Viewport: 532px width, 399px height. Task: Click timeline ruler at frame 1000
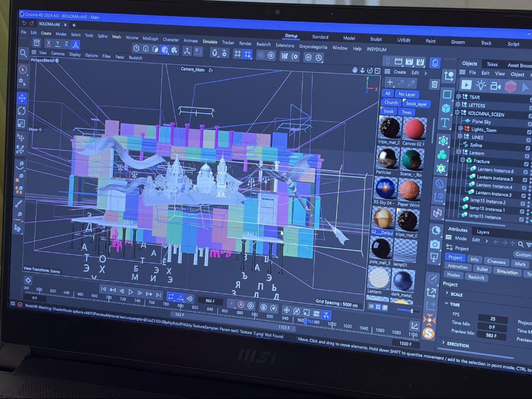332,324
